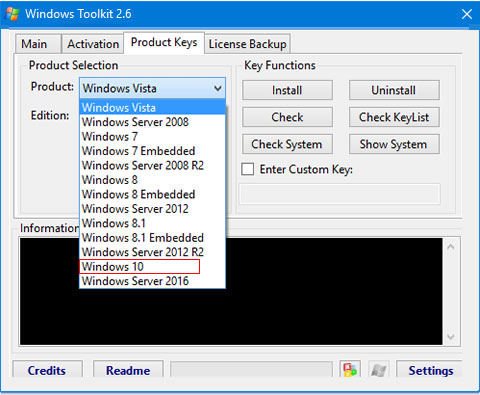Pick the plain Windows 7 option from the list
The width and height of the screenshot is (480, 395).
153,136
